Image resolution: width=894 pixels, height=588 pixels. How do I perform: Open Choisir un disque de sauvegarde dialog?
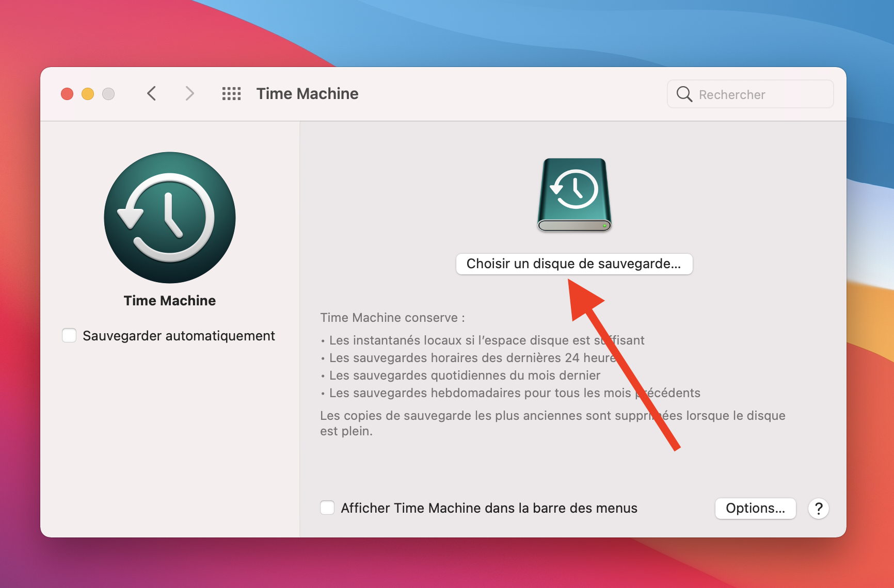[x=574, y=264]
